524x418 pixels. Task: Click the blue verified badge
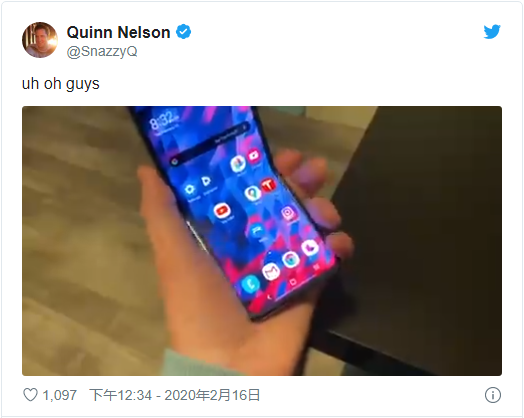(x=183, y=32)
